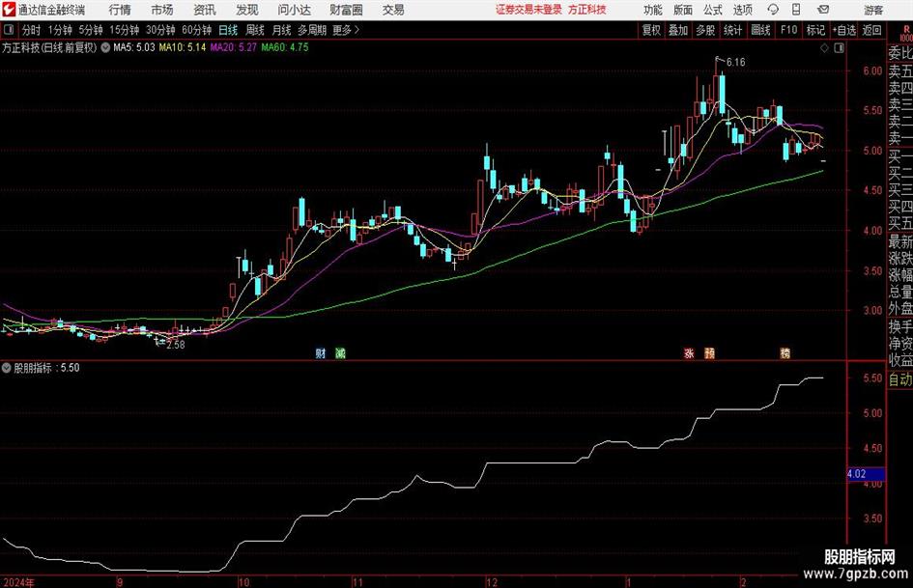
Task: Click the 2.58 low price label
Action: point(175,345)
